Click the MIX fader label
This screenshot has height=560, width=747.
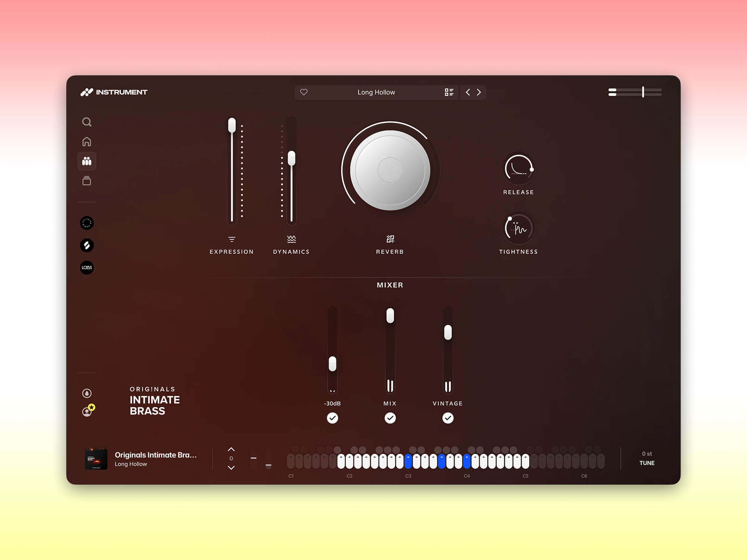[x=390, y=404]
